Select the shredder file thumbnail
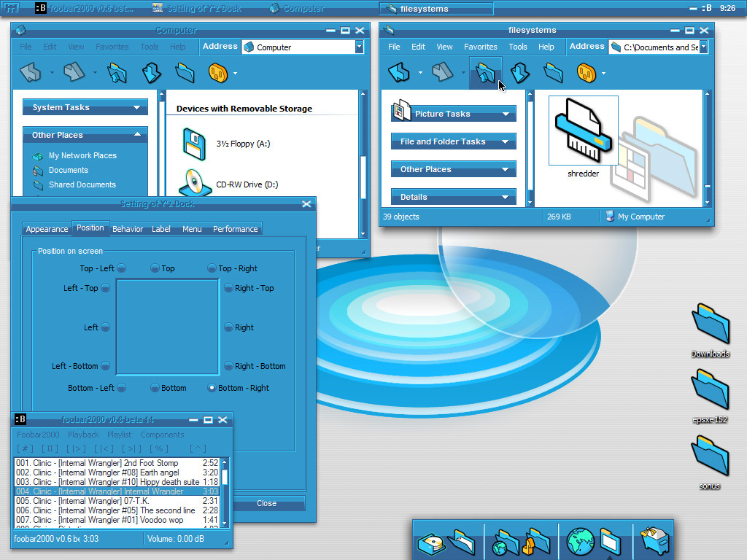This screenshot has width=747, height=560. (583, 131)
